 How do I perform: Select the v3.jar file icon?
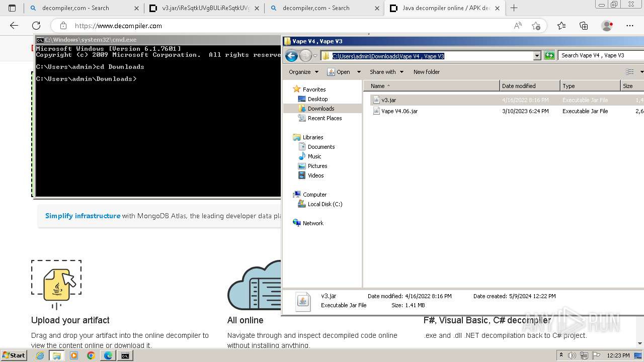click(376, 100)
